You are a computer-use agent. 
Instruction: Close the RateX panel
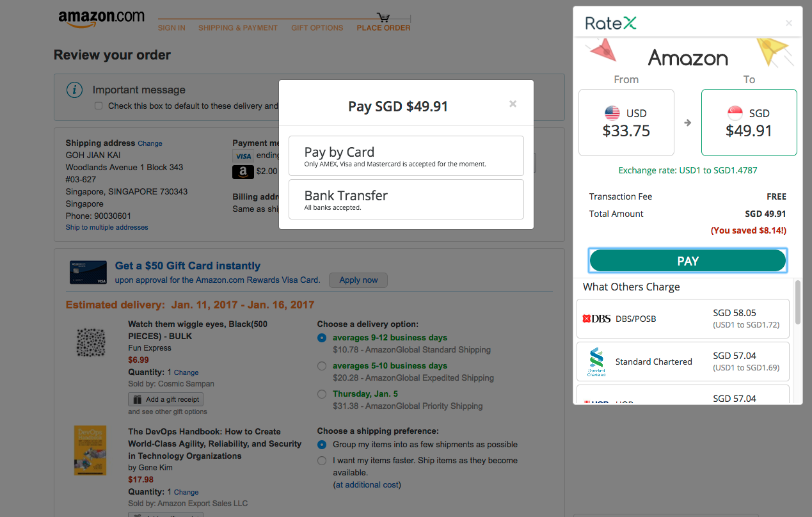click(789, 23)
